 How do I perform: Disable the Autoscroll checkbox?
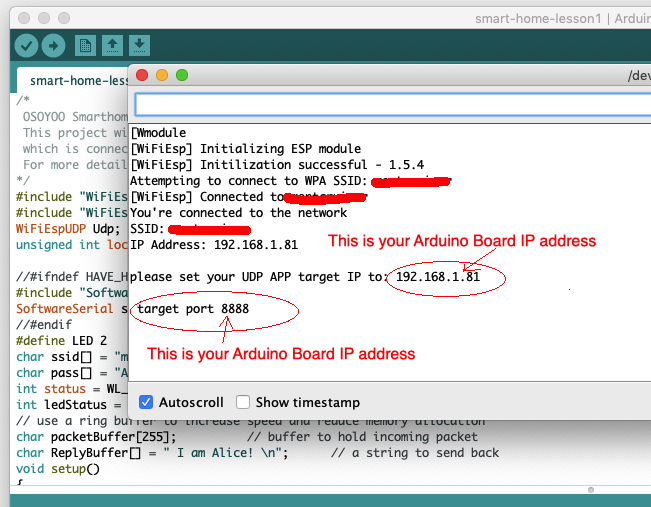click(146, 402)
